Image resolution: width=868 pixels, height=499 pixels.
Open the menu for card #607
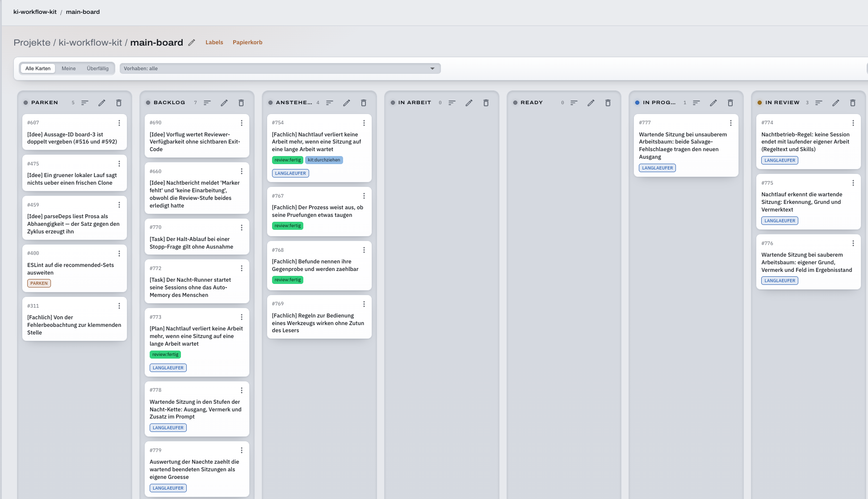119,123
